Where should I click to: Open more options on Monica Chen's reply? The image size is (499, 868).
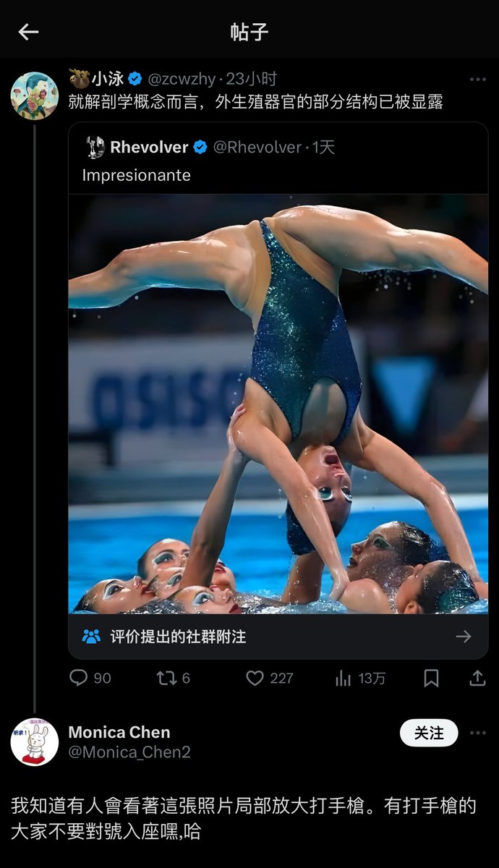477,733
